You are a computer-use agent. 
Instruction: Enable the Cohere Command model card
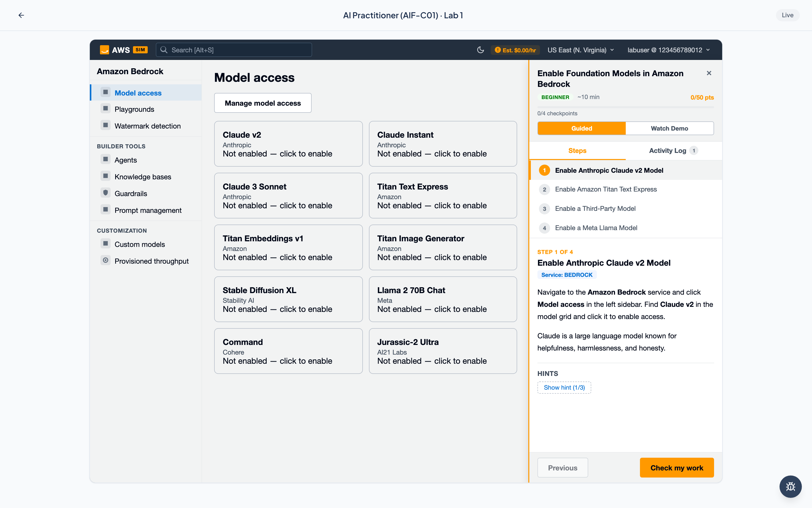pos(288,351)
